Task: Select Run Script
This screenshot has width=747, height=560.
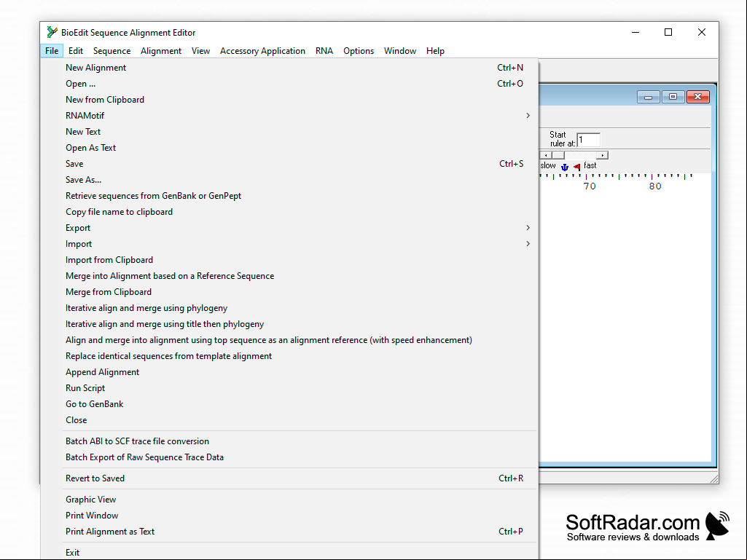Action: pyautogui.click(x=289, y=388)
